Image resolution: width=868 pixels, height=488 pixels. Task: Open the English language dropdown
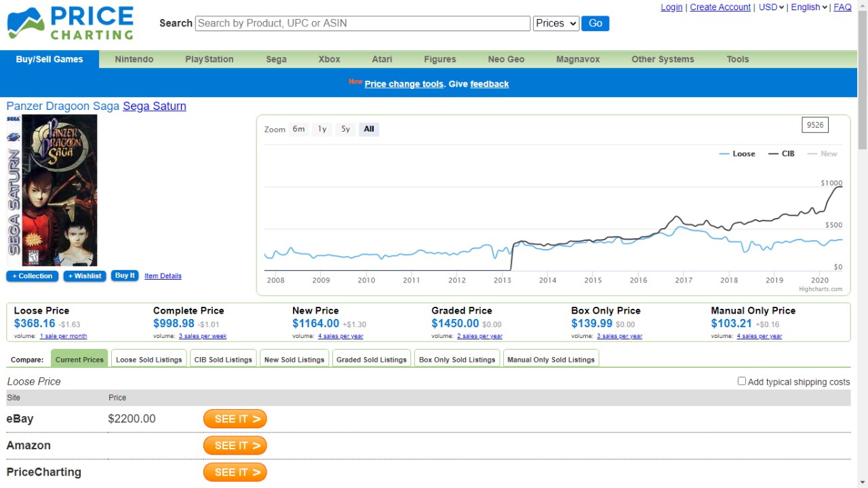[809, 7]
